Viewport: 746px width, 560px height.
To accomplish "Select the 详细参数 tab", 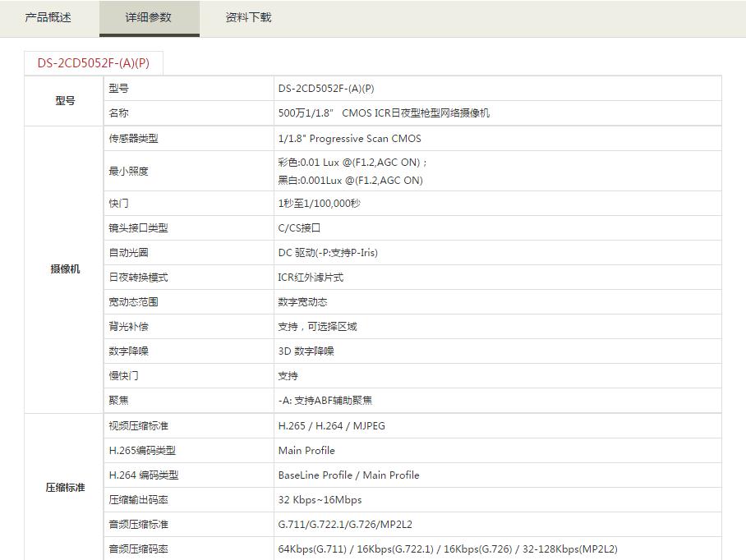I will pyautogui.click(x=149, y=17).
